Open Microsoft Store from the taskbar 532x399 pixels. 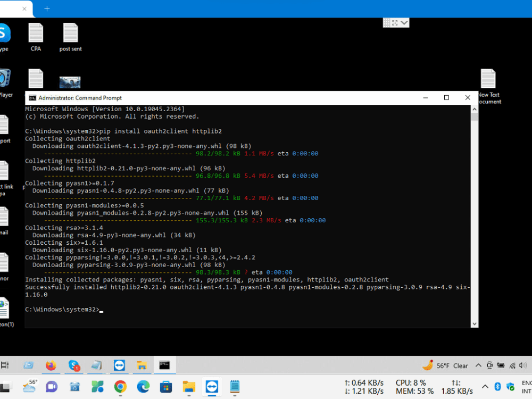pyautogui.click(x=165, y=387)
